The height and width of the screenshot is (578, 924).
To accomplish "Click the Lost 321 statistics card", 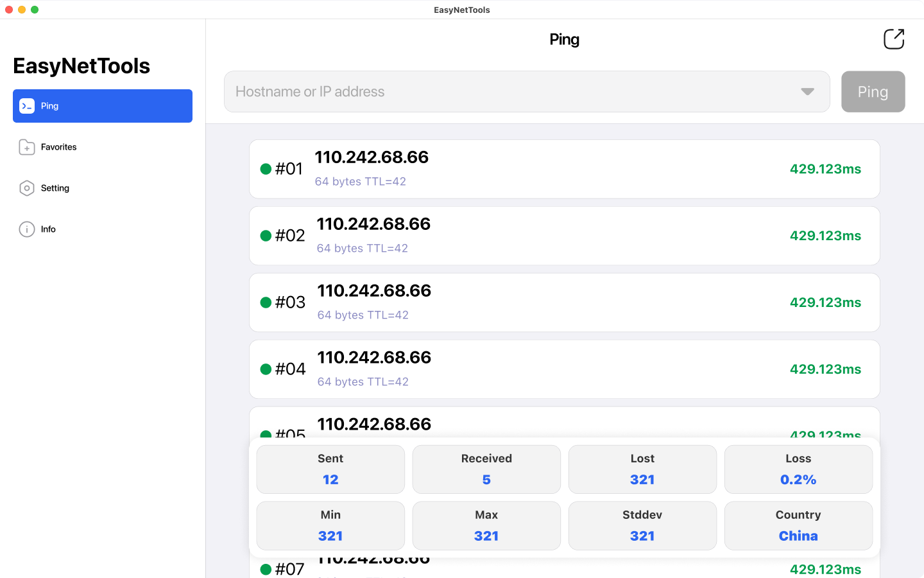I will (x=642, y=469).
